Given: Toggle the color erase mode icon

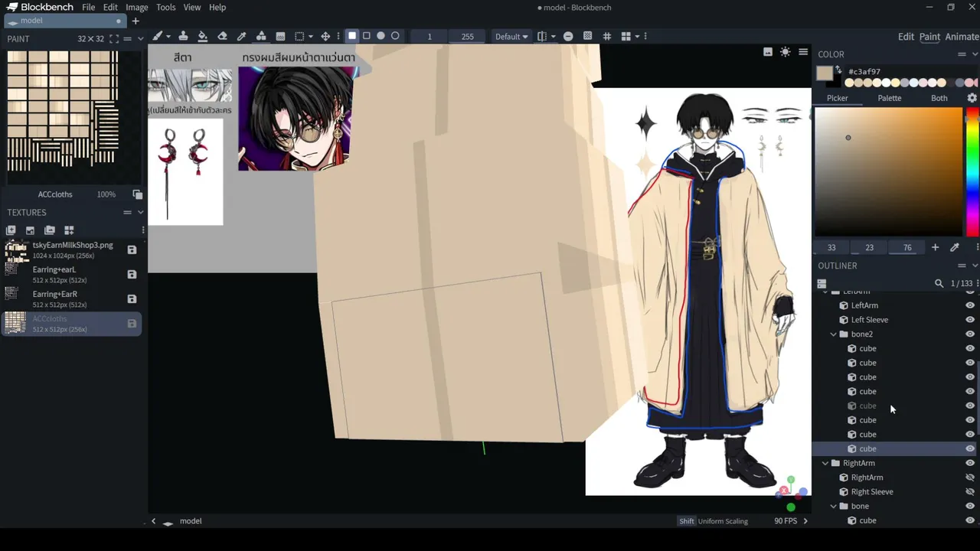Looking at the screenshot, I should point(568,36).
